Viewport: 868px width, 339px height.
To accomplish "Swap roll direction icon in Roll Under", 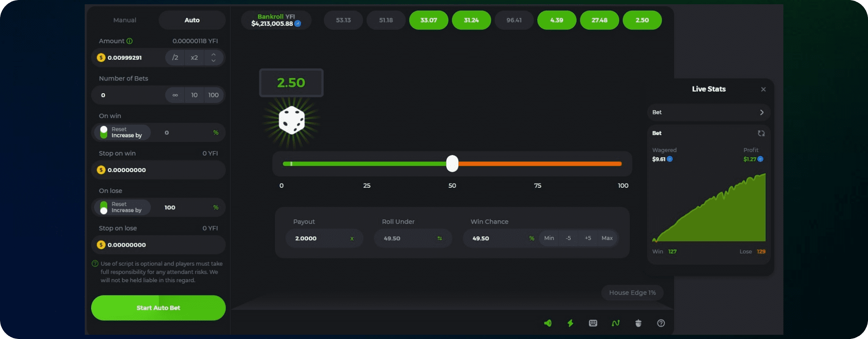I will point(440,239).
